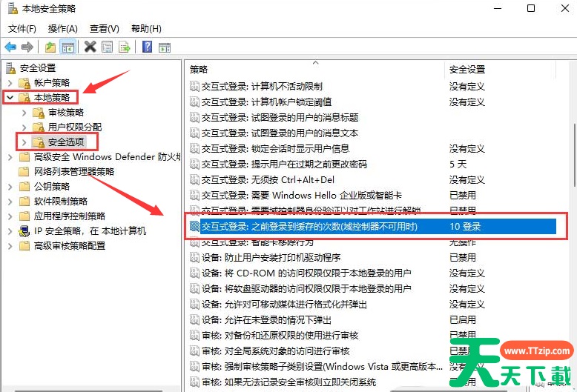This screenshot has height=392, width=577.
Task: Select 用户权限分配 in the tree
Action: point(75,127)
